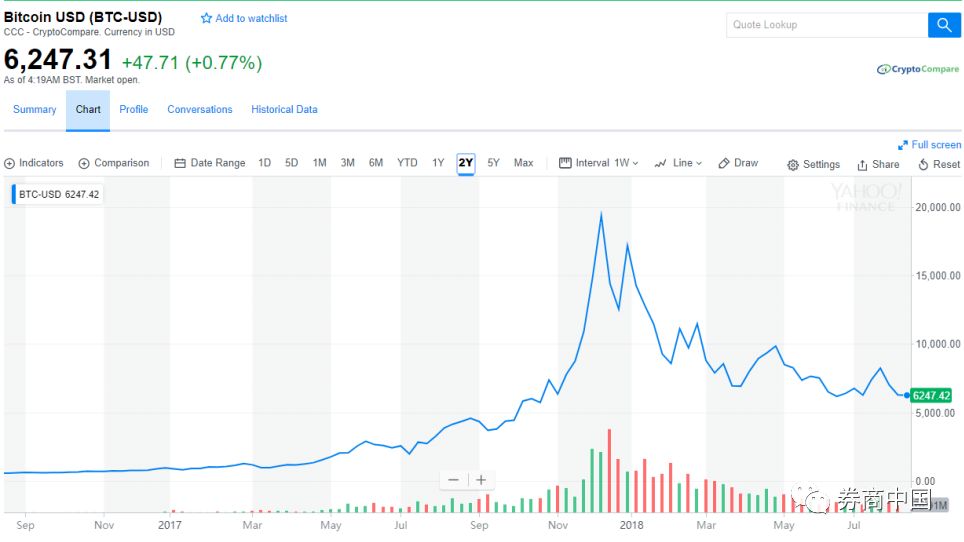Zoom in with the plus button
Screen dimensions: 964x542
481,480
